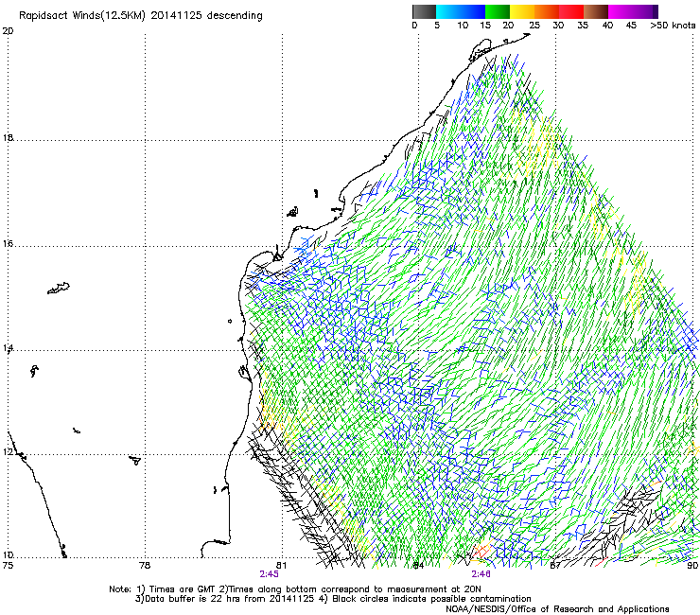
Task: Click the '>50 knots' legend label
Action: click(673, 26)
